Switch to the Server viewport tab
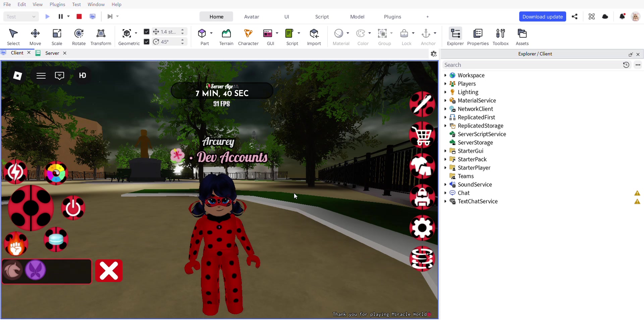644x333 pixels. pyautogui.click(x=52, y=53)
